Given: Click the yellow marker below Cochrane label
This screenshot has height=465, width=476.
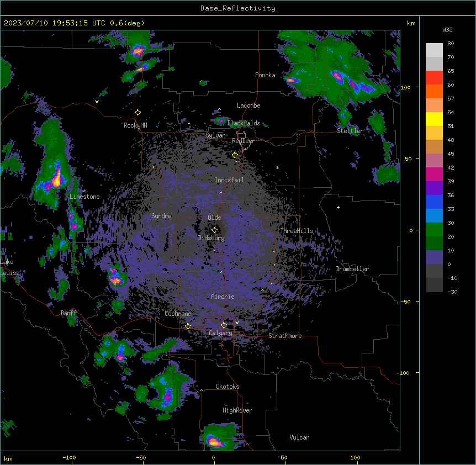Looking at the screenshot, I should [x=188, y=326].
